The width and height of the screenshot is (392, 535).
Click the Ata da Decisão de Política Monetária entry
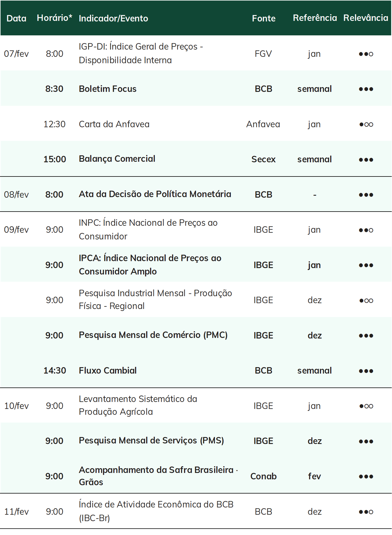(155, 194)
